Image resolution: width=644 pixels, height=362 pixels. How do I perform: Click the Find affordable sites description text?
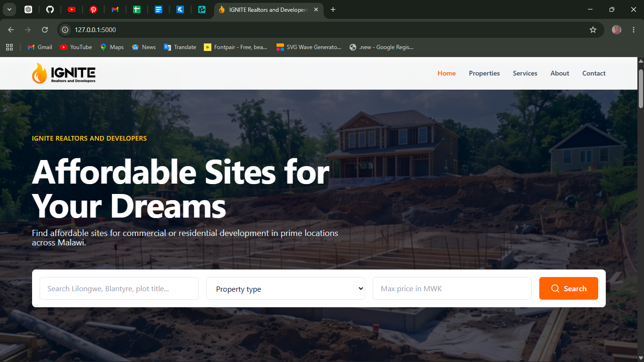pos(185,238)
